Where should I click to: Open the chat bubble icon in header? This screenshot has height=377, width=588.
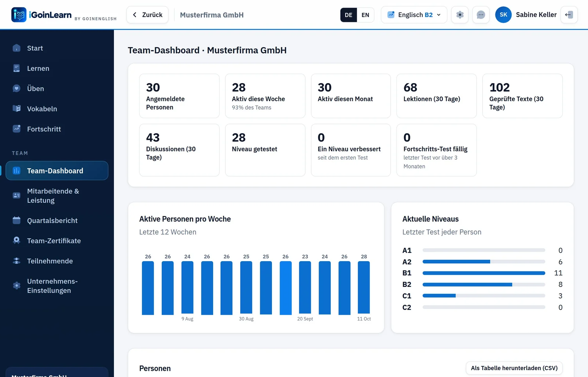[x=481, y=15]
